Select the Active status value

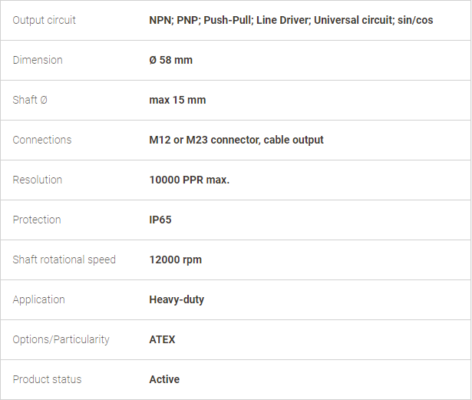pos(164,379)
